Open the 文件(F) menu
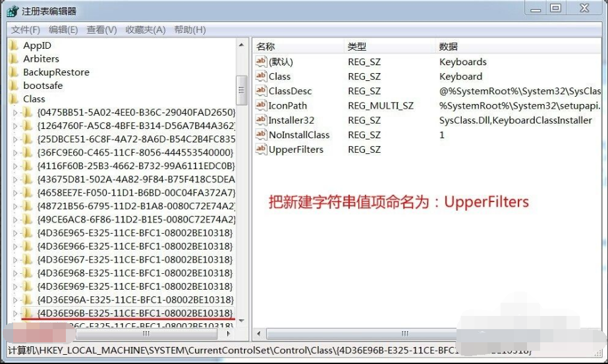This screenshot has width=608, height=364. point(25,30)
